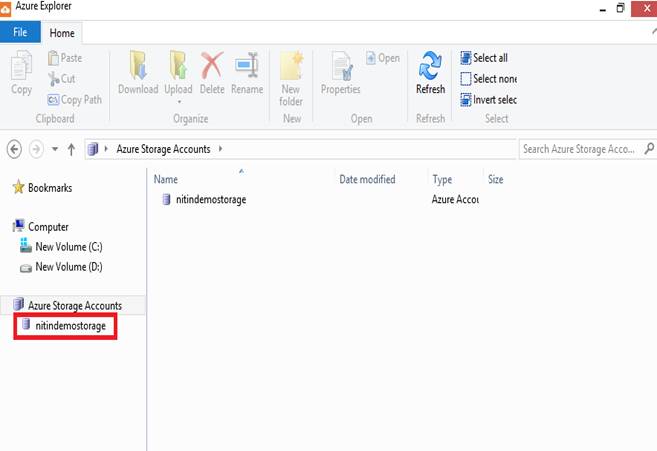Open New Volume (D:) drive
Screen dimensions: 657x451
pyautogui.click(x=61, y=267)
